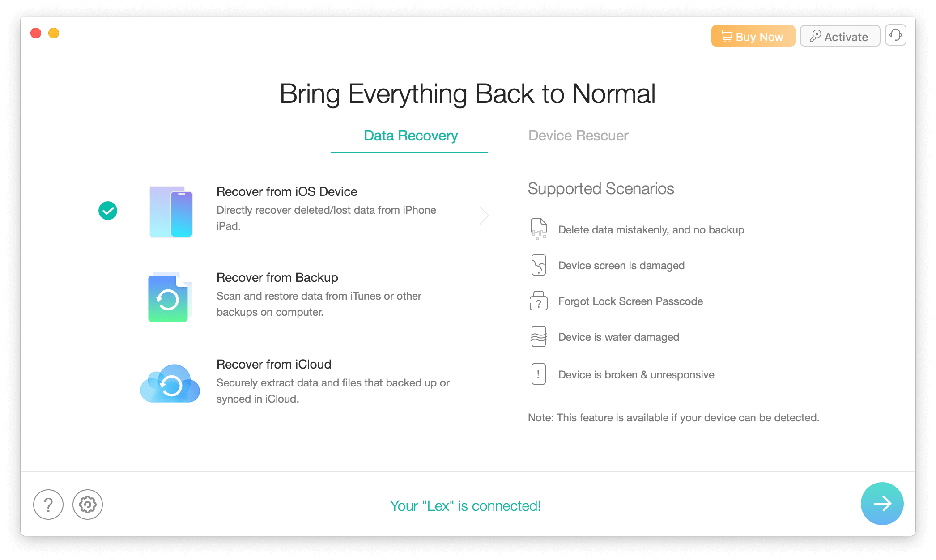The width and height of the screenshot is (936, 560).
Task: Click the lock passcode scenario icon
Action: (538, 301)
